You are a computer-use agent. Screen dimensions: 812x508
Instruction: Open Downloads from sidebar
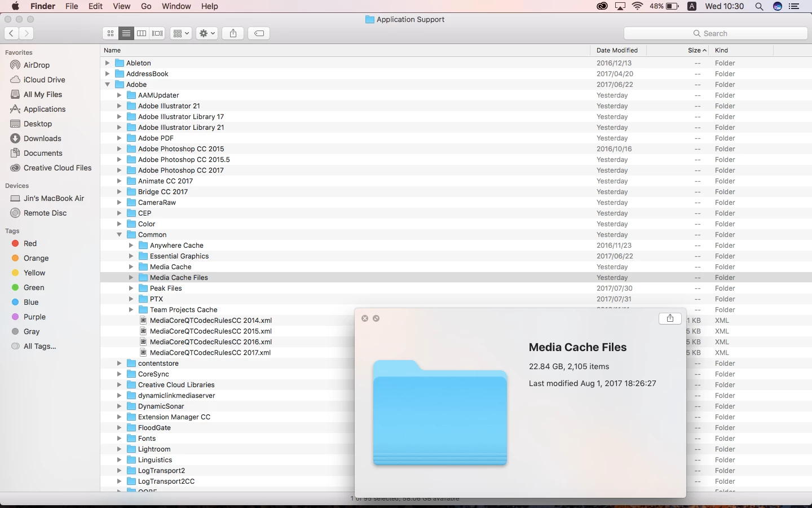pyautogui.click(x=42, y=138)
